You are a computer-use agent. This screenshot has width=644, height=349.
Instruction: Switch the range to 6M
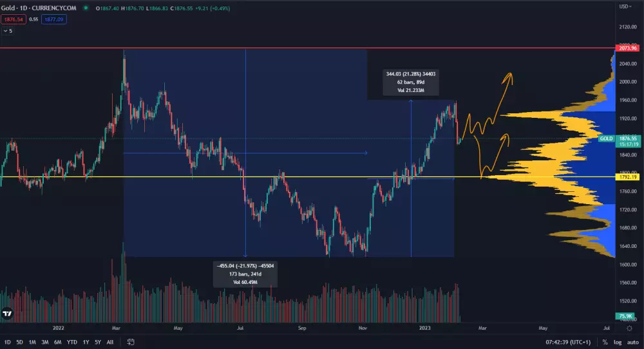click(x=57, y=342)
